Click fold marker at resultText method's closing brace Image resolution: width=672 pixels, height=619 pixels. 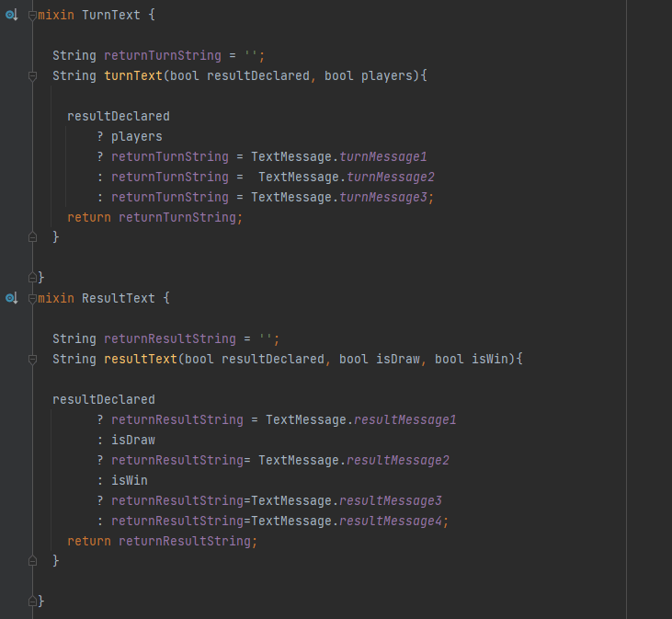coord(32,560)
